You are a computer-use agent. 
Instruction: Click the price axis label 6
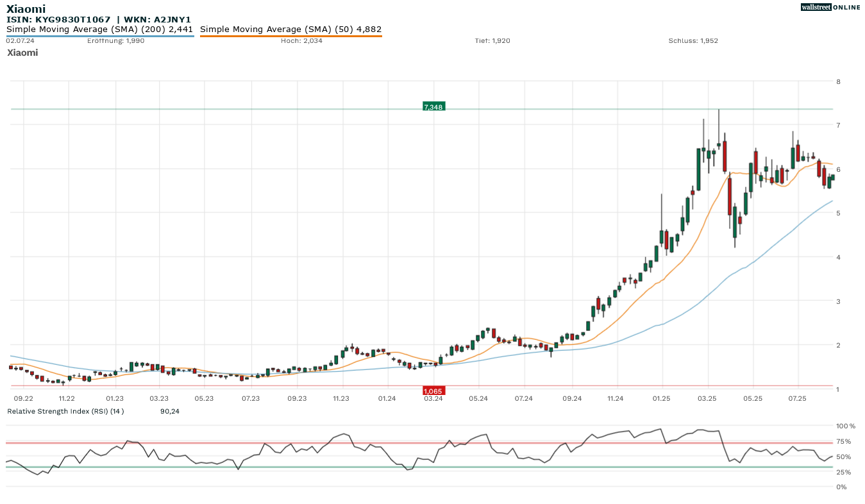coord(838,169)
